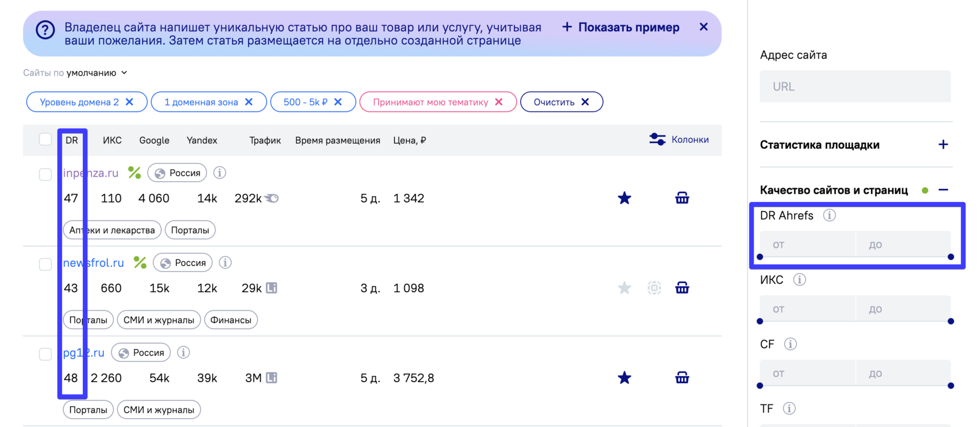Type in the Адрес сайта URL field
This screenshot has width=980, height=427.
pos(855,86)
